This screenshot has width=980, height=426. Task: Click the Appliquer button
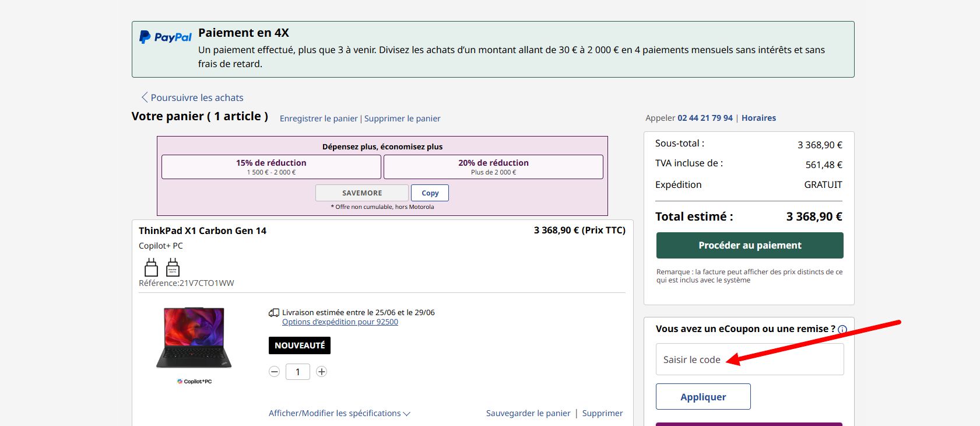click(703, 397)
